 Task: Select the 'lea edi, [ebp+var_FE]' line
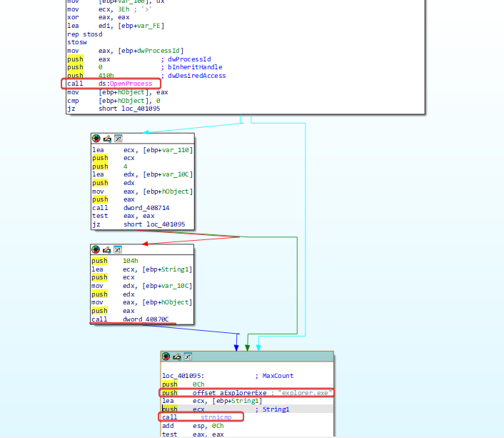point(116,26)
